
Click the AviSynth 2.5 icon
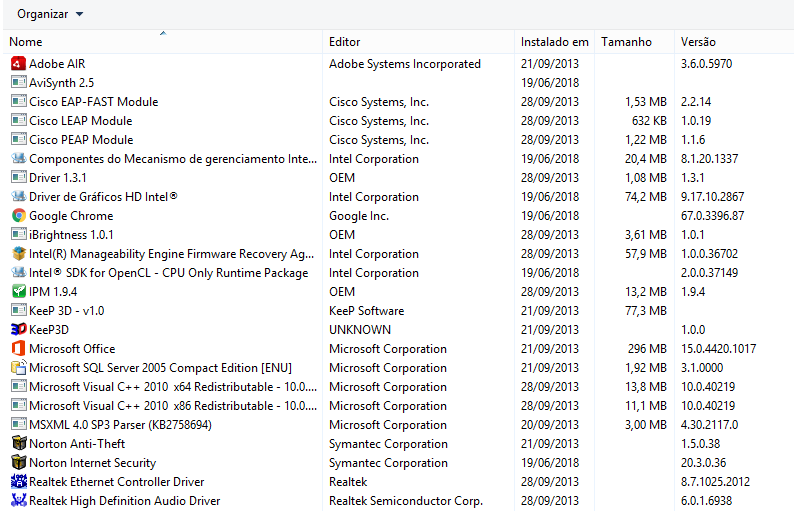tap(18, 83)
